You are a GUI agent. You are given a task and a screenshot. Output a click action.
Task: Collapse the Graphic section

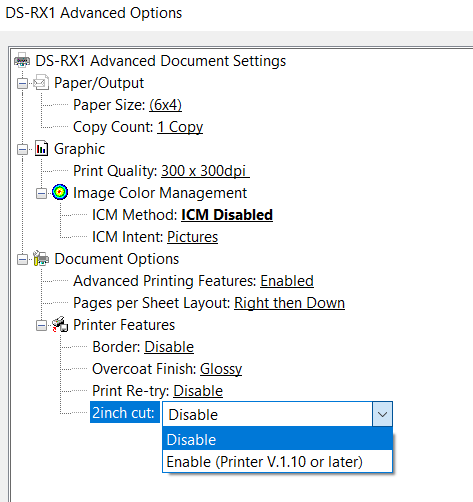[x=22, y=149]
